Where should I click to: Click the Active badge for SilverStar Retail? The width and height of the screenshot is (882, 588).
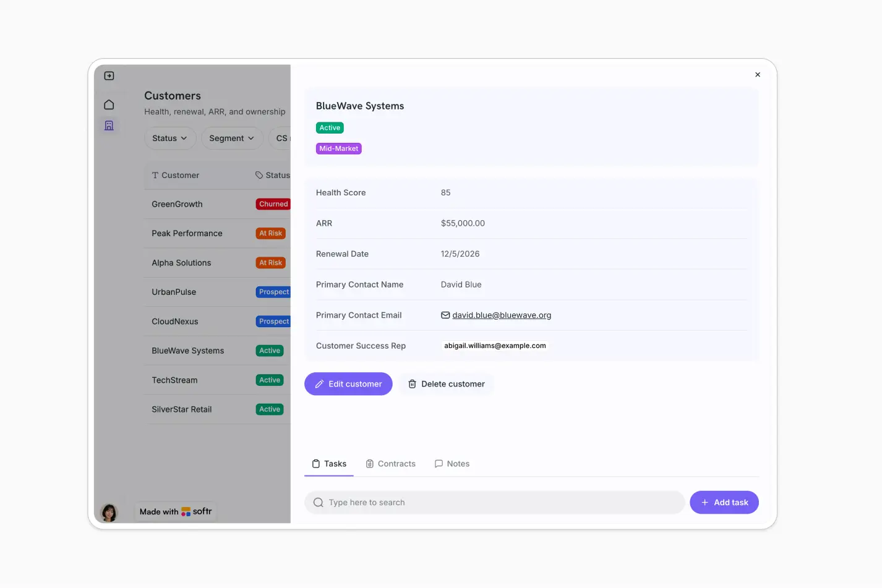click(x=270, y=409)
